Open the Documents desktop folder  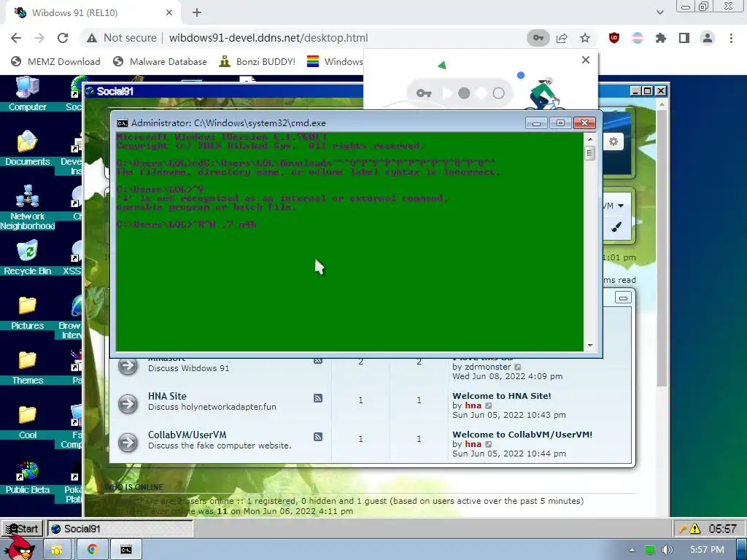[x=27, y=148]
